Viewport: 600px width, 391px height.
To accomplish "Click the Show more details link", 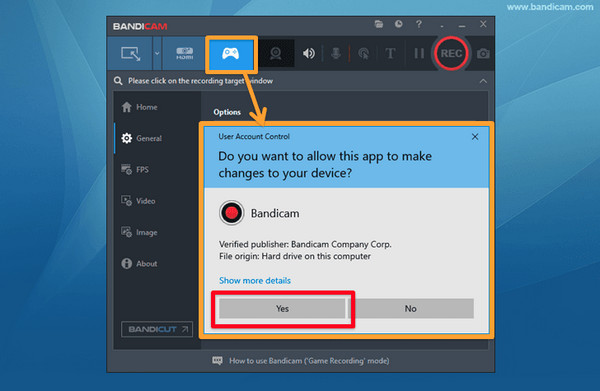I will [255, 280].
